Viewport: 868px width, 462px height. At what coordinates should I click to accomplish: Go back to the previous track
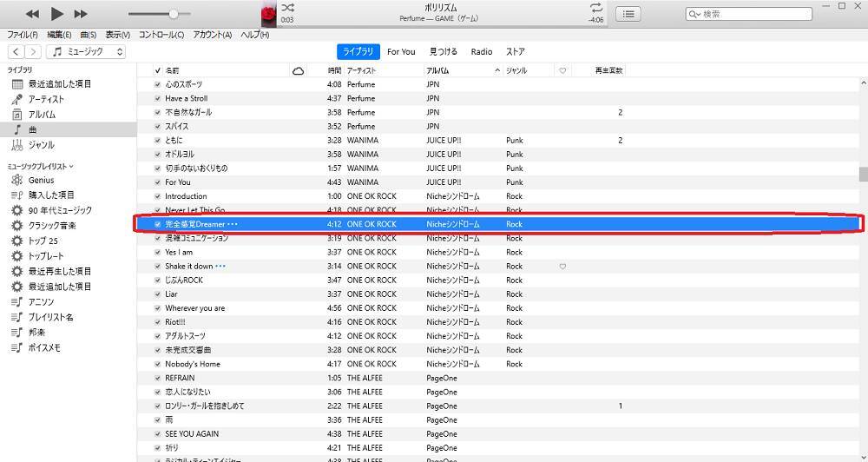(33, 14)
